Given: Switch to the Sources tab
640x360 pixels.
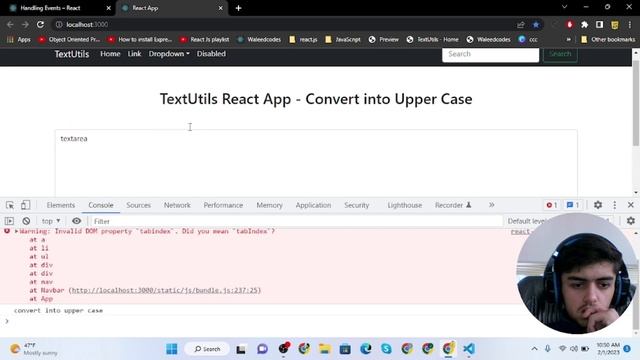Looking at the screenshot, I should [x=138, y=205].
